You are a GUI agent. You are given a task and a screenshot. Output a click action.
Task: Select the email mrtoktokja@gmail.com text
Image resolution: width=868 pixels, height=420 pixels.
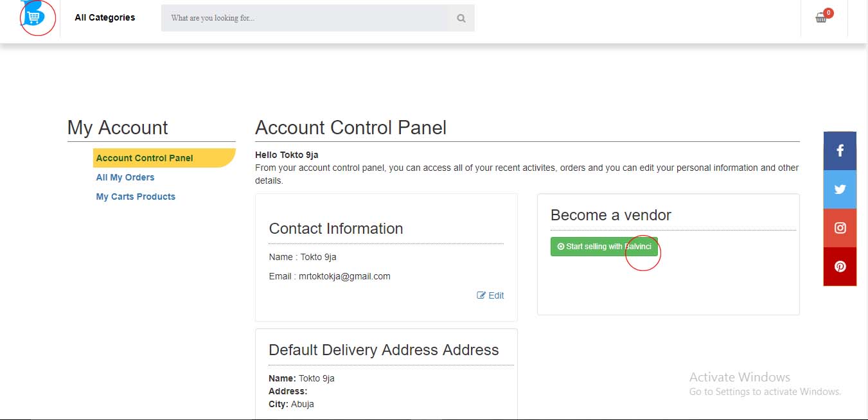click(x=345, y=276)
